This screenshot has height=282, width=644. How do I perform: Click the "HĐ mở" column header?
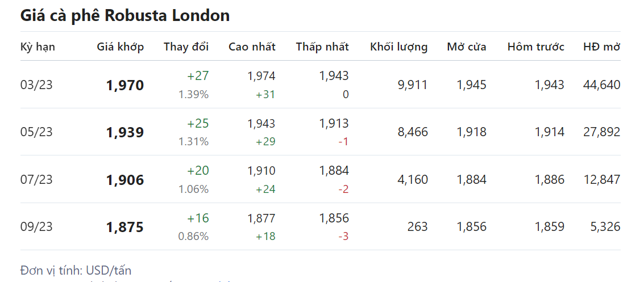[601, 47]
